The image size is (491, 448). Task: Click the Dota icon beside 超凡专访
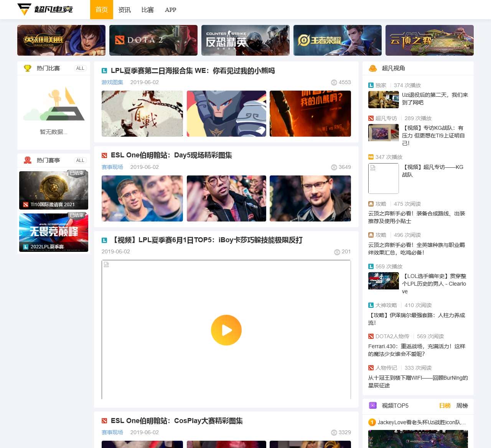point(371,118)
